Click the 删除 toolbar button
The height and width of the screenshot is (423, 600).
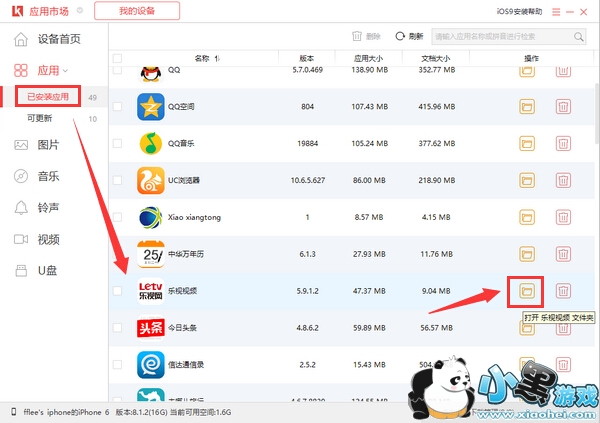click(366, 36)
